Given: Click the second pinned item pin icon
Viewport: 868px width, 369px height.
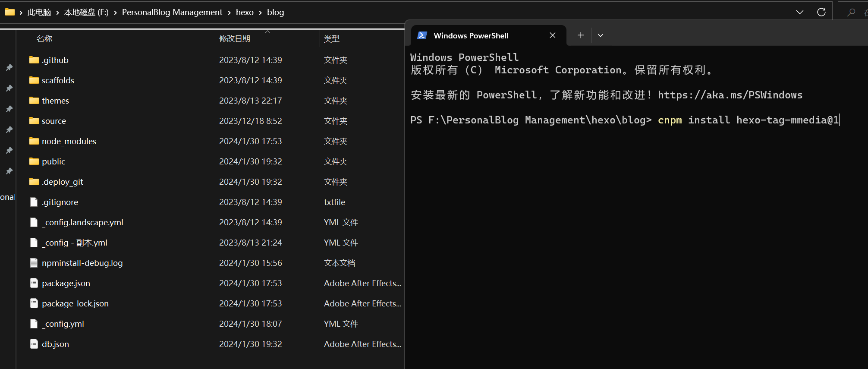Looking at the screenshot, I should 9,88.
